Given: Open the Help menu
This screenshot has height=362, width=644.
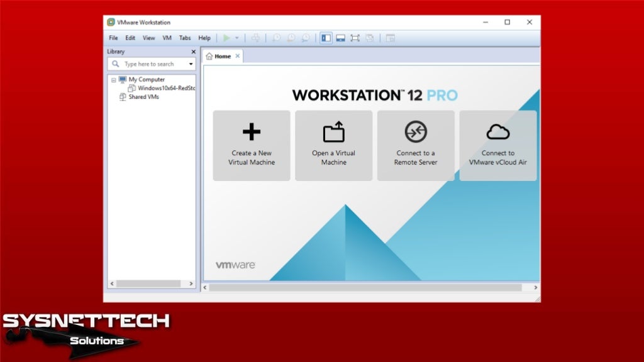Looking at the screenshot, I should pos(204,38).
